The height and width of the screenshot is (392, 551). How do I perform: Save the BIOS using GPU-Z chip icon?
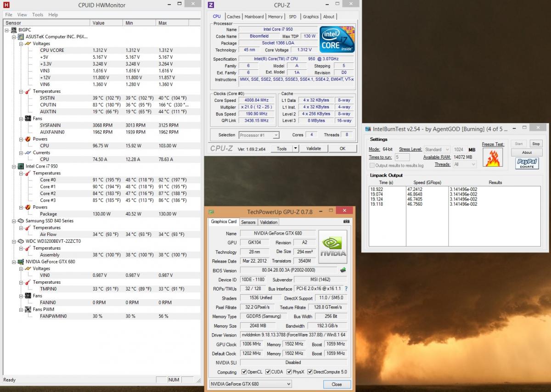(343, 270)
